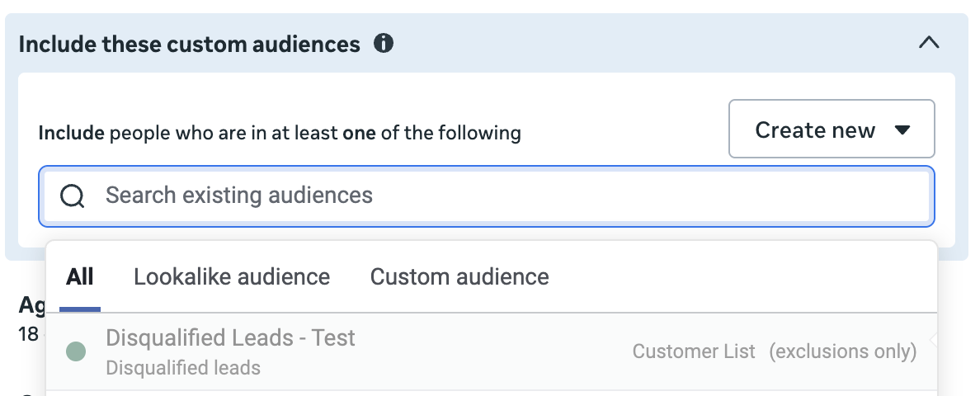The height and width of the screenshot is (396, 980).
Task: Click the age value 18 text
Action: point(29,334)
